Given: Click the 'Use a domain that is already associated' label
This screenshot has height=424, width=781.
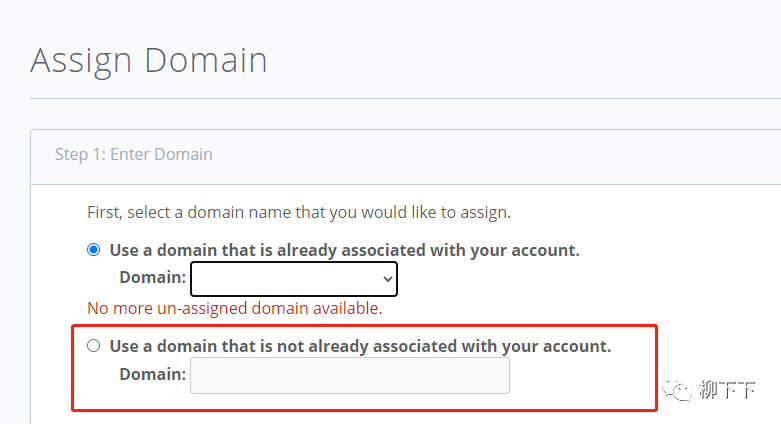Looking at the screenshot, I should 344,249.
